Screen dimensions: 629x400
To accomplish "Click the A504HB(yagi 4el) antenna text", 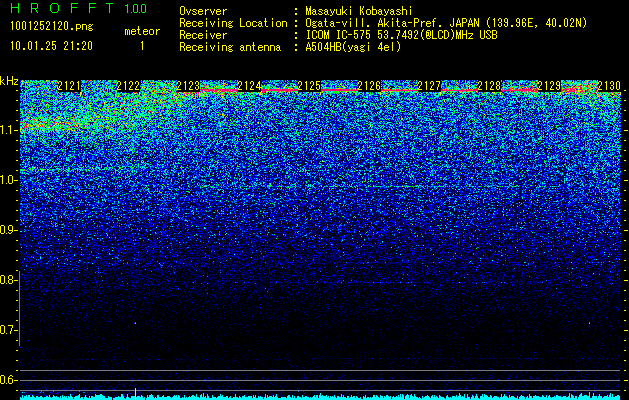I will (353, 47).
